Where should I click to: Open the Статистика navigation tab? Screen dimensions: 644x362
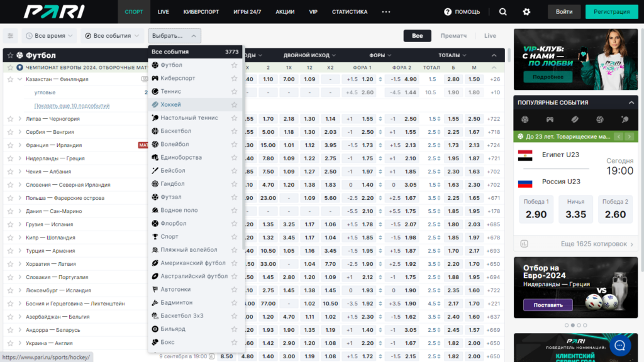tap(350, 12)
